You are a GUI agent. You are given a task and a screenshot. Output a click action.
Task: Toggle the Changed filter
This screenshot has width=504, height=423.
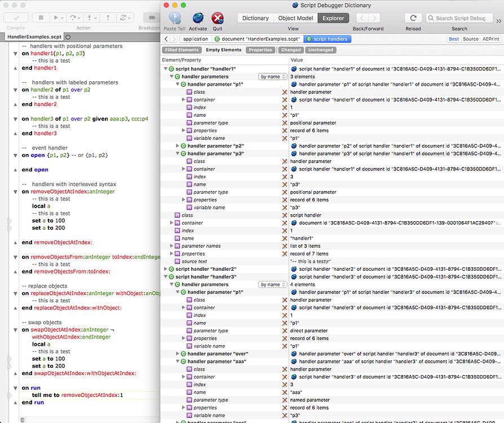pos(291,50)
